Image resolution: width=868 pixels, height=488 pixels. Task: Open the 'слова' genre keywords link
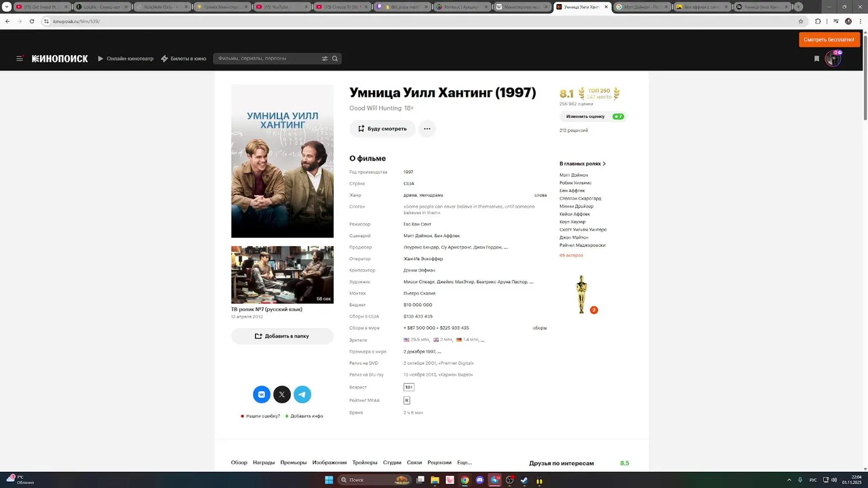click(540, 195)
